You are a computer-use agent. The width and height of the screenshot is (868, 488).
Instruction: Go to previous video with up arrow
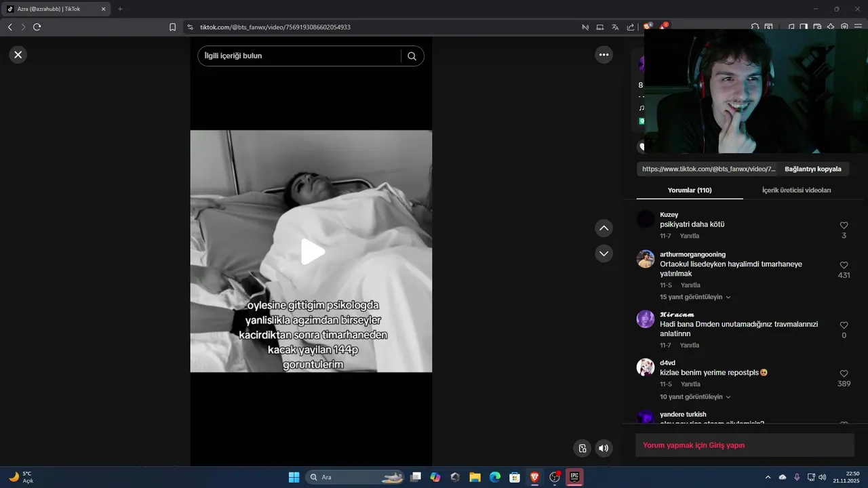tap(604, 228)
